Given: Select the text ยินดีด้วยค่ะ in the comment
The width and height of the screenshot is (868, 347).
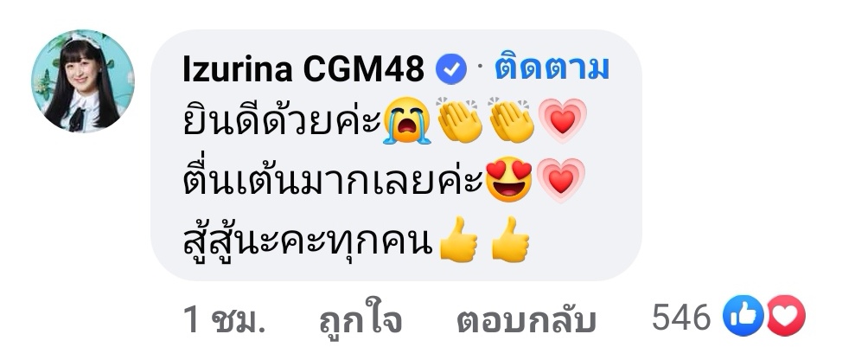Looking at the screenshot, I should click(281, 119).
